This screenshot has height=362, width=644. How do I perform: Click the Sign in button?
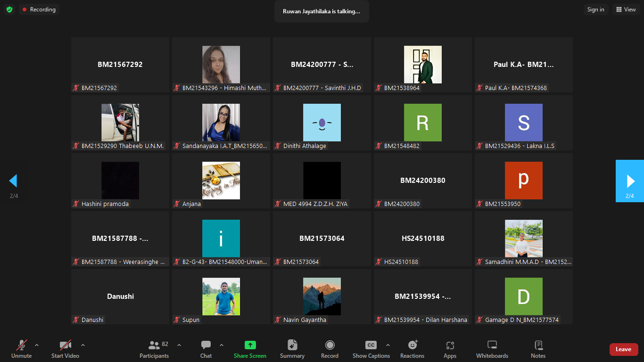coord(595,9)
